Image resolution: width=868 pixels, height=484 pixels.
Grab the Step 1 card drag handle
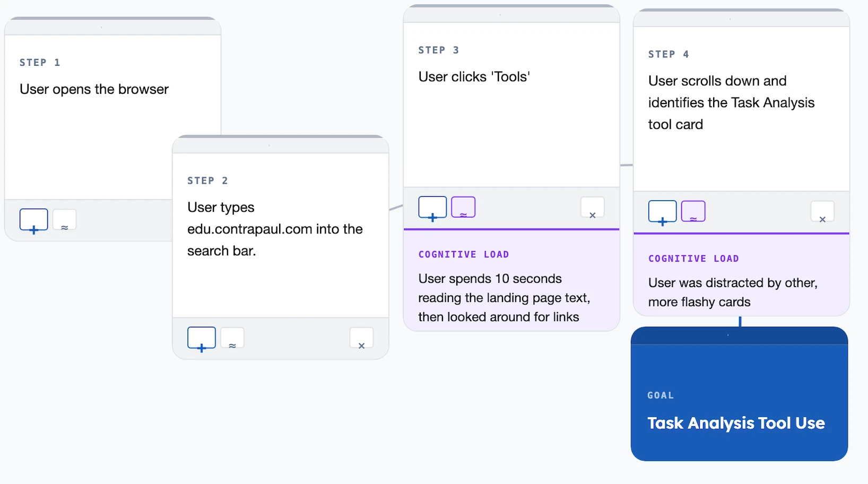coord(112,27)
